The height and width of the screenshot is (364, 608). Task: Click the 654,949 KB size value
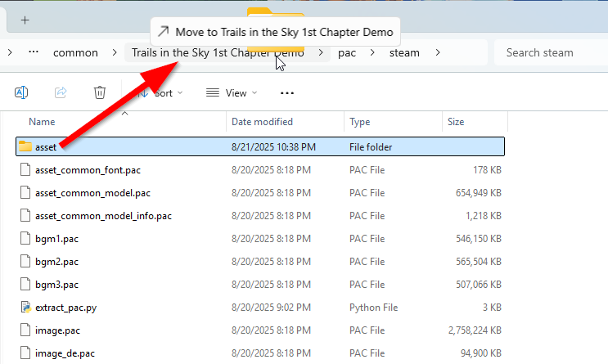[479, 193]
